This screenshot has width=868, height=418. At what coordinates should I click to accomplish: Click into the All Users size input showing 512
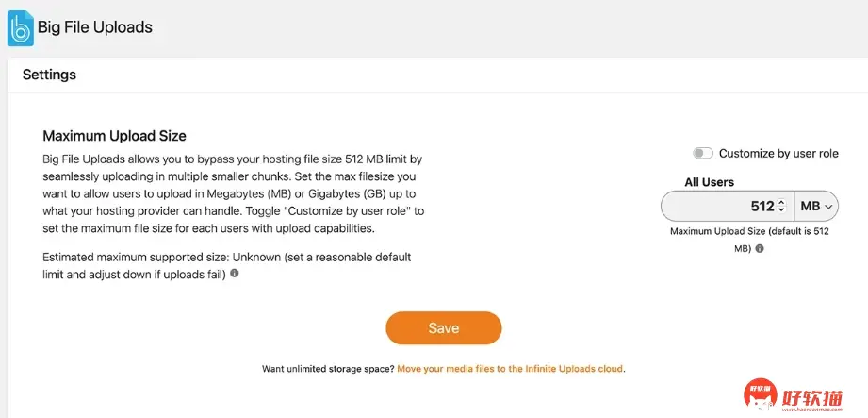click(721, 206)
